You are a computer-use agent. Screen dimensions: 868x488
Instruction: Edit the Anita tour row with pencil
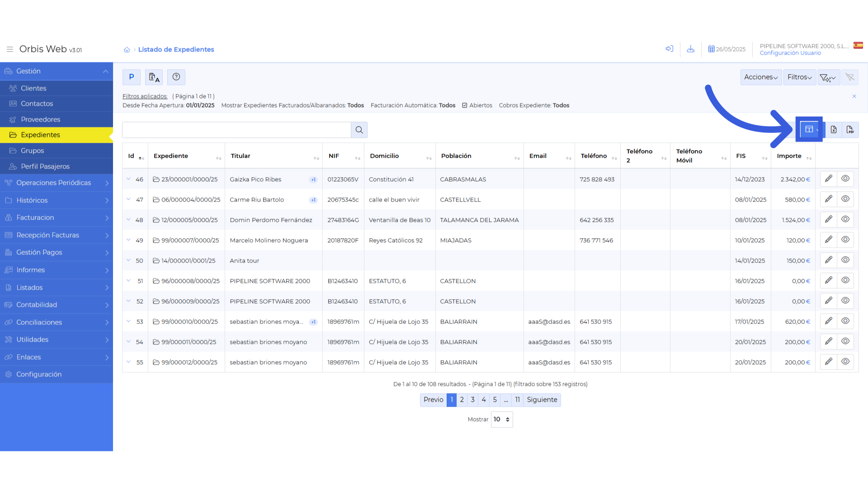click(829, 260)
